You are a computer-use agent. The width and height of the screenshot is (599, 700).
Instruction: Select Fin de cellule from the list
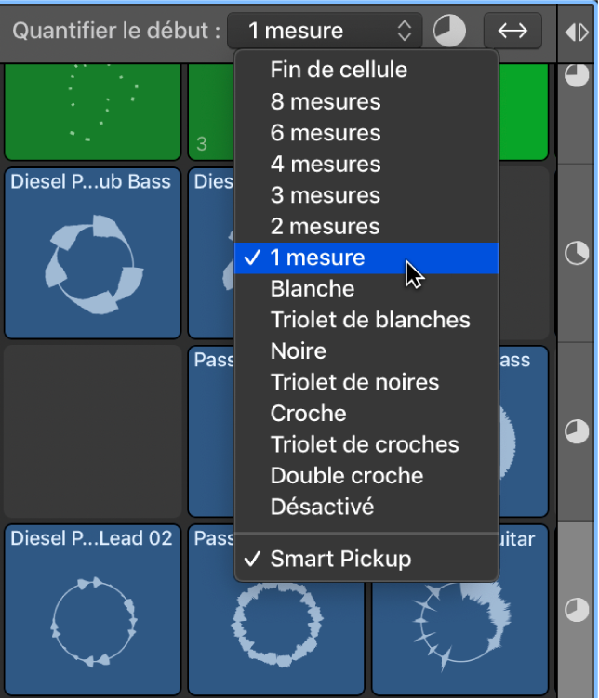coord(339,70)
